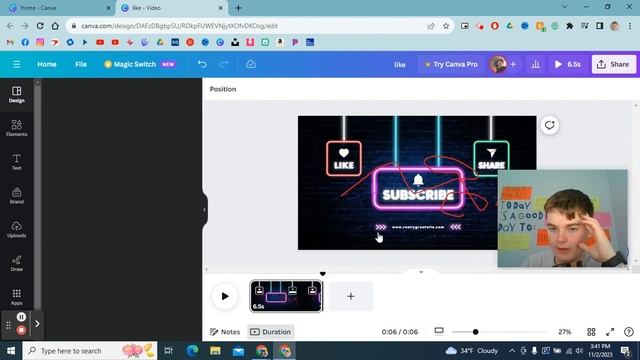Switch to the Home - Canva tab
Viewport: 640px width, 360px height.
(x=60, y=8)
